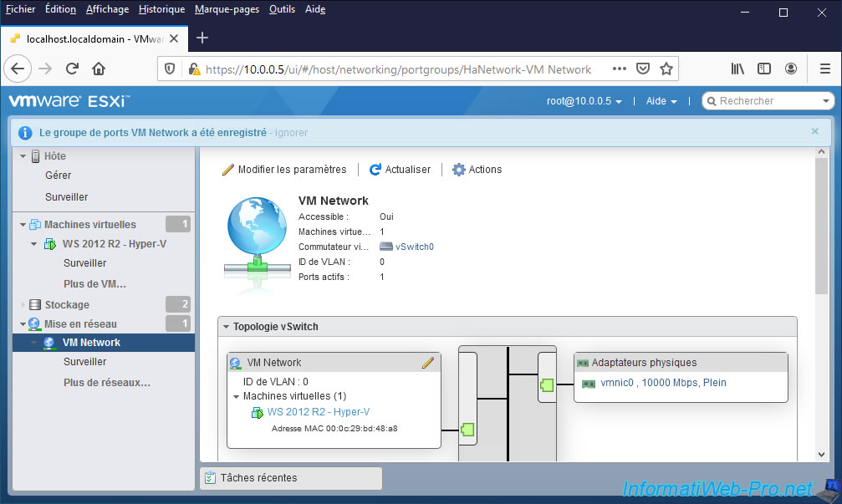Open the Firefox hamburger menu
The width and height of the screenshot is (842, 504).
coord(824,69)
